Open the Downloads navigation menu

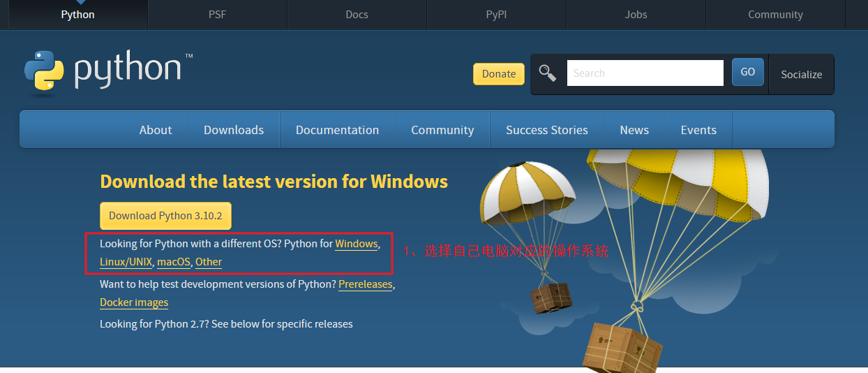coord(234,130)
